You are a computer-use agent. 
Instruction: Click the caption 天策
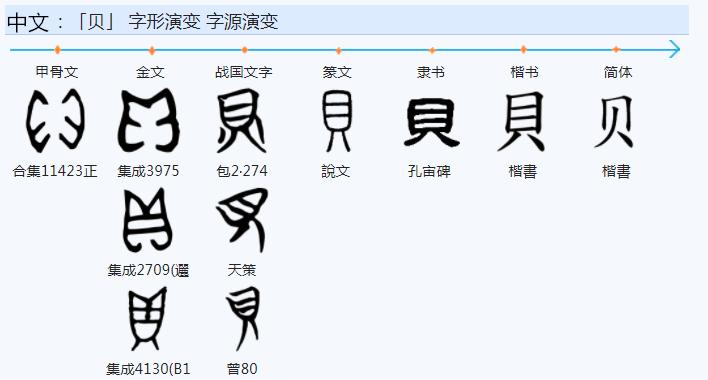[242, 270]
